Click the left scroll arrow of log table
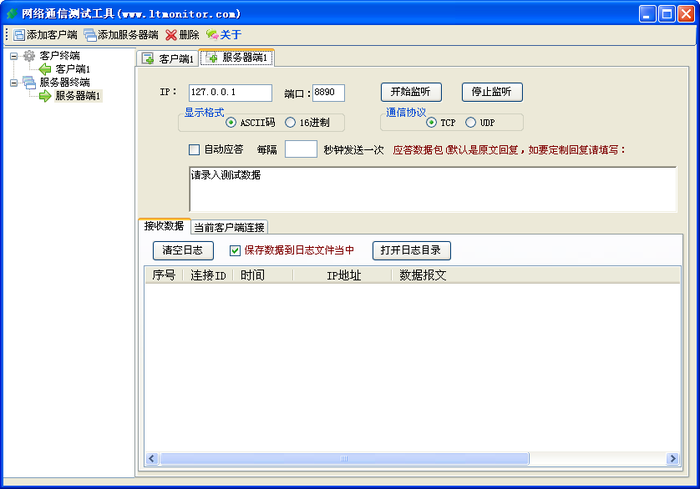Screen dimensions: 700x489 [152, 459]
